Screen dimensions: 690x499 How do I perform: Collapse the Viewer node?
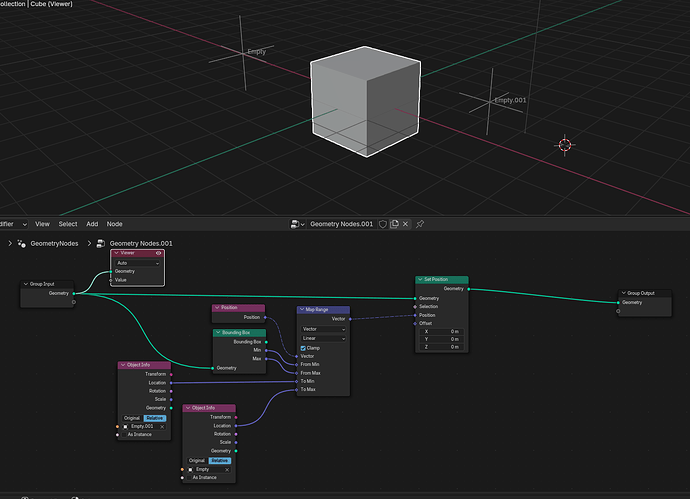[117, 253]
